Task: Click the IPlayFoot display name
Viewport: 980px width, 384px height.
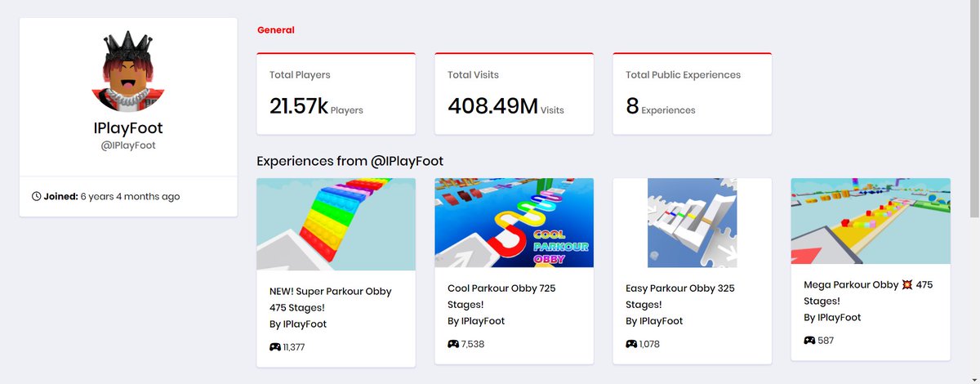Action: click(128, 129)
